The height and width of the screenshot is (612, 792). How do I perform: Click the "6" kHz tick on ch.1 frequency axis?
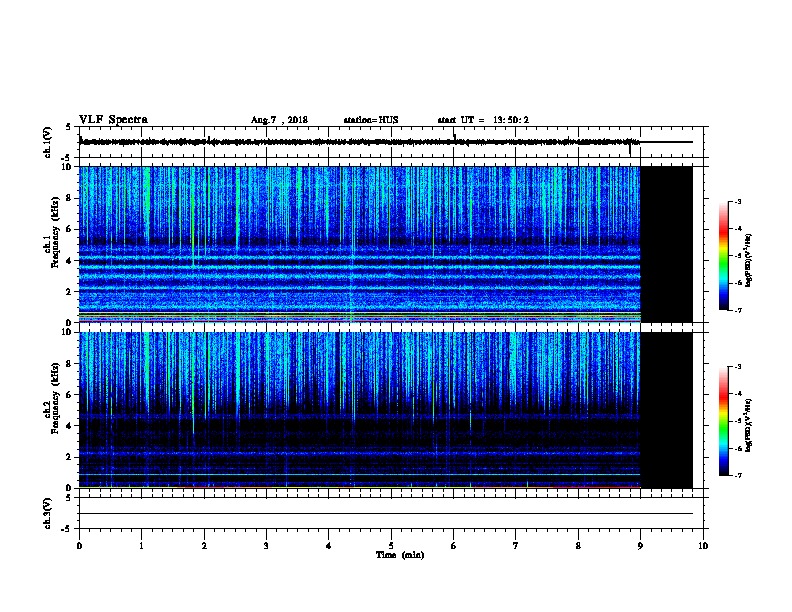(x=70, y=229)
